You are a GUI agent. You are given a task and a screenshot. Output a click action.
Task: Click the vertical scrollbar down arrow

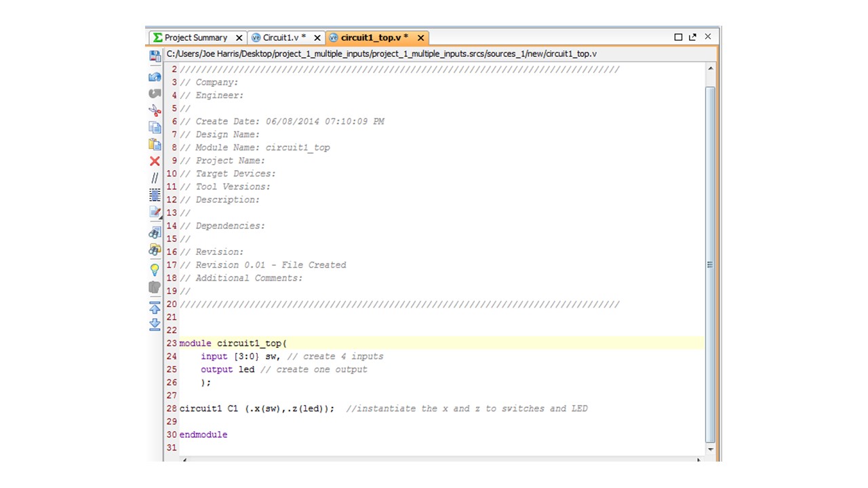711,449
